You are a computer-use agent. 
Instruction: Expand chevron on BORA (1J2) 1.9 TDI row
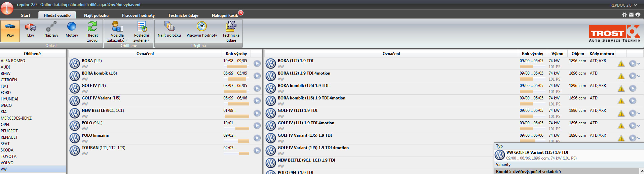pos(639,64)
